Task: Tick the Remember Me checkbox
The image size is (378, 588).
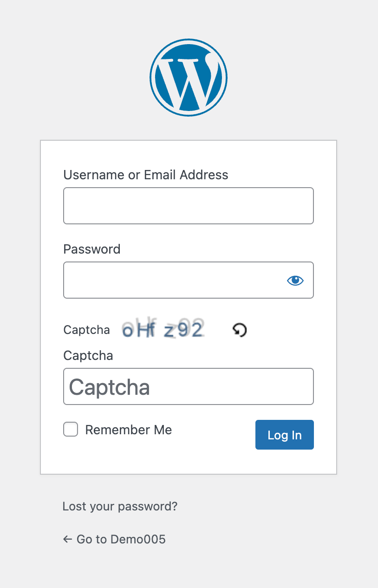Action: 71,430
